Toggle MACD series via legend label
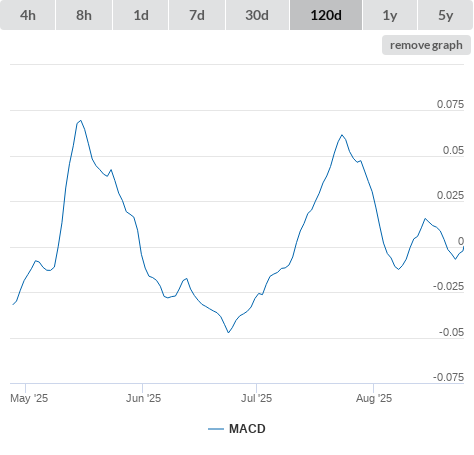The width and height of the screenshot is (474, 455). pyautogui.click(x=247, y=429)
